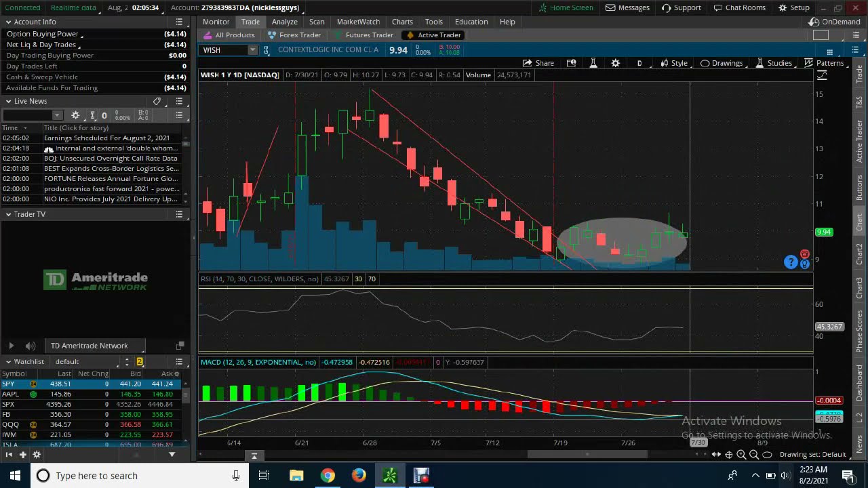This screenshot has width=868, height=488.
Task: Click the blue help question mark on chart
Action: pyautogui.click(x=791, y=262)
